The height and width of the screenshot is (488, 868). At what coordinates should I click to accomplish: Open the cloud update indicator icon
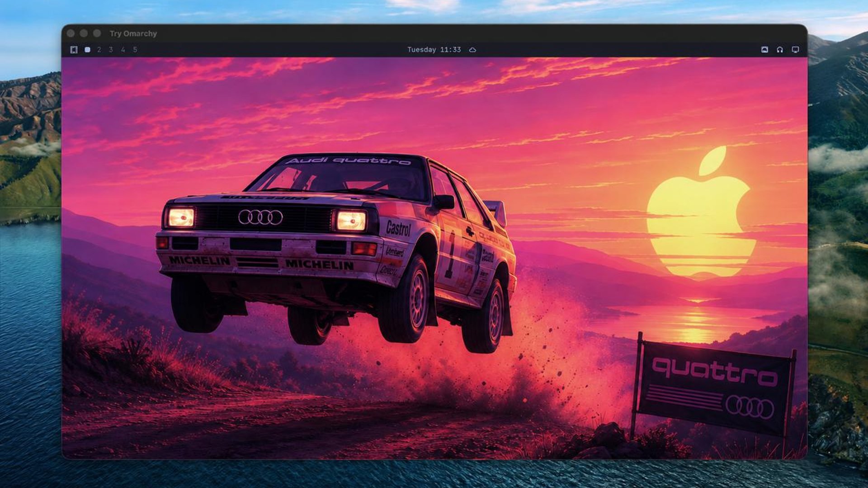(472, 50)
